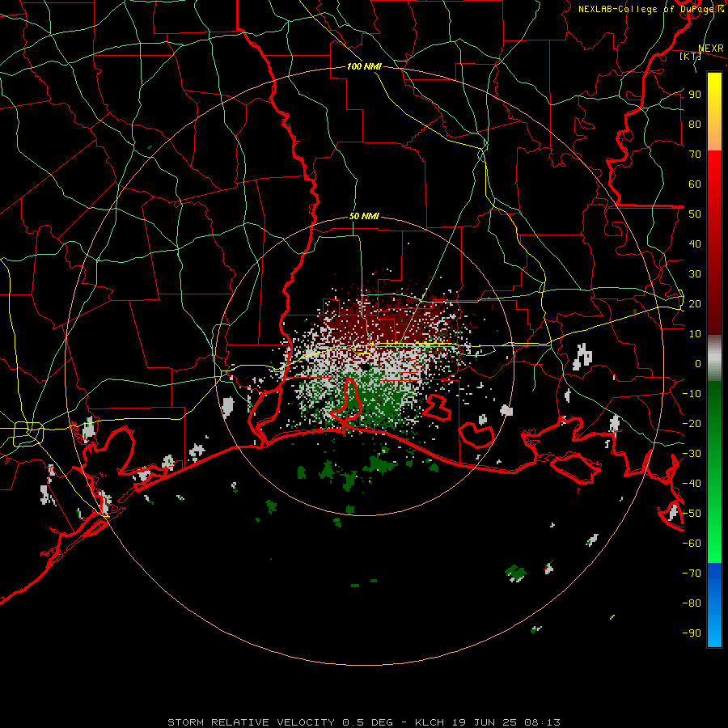The width and height of the screenshot is (728, 728).
Task: Click the -70 scale value
Action: point(692,574)
